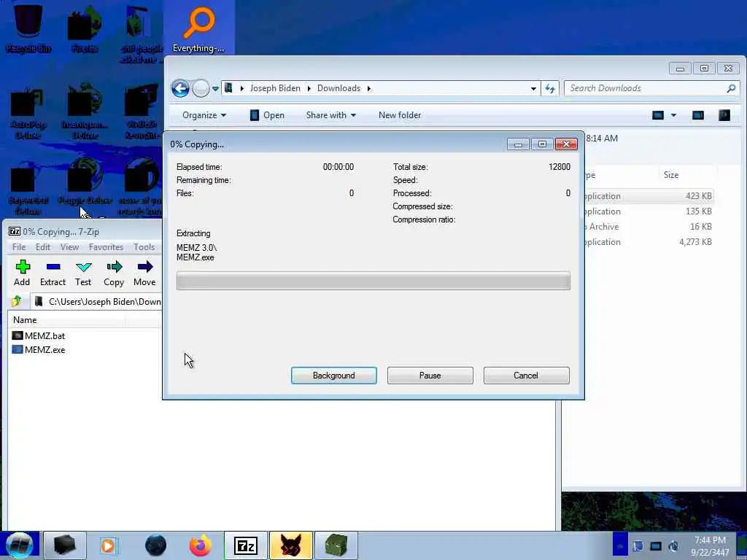Click Back arrow in Explorer window
Screen dimensions: 747x560
coord(181,88)
